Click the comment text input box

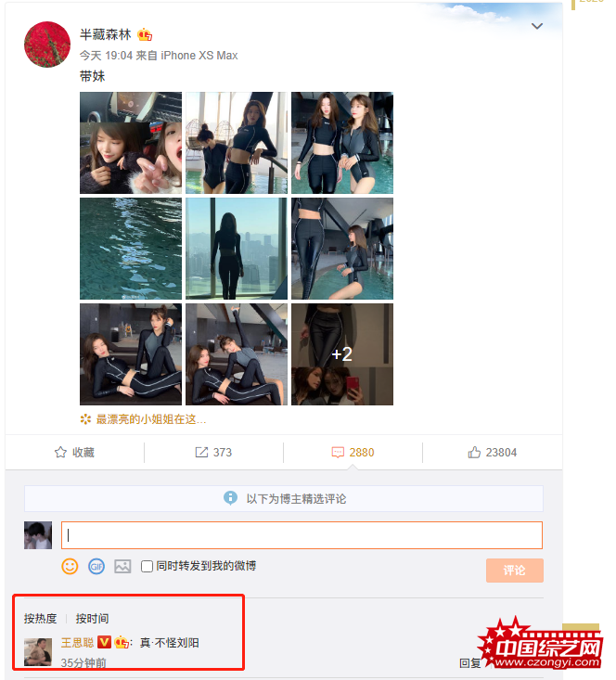302,535
